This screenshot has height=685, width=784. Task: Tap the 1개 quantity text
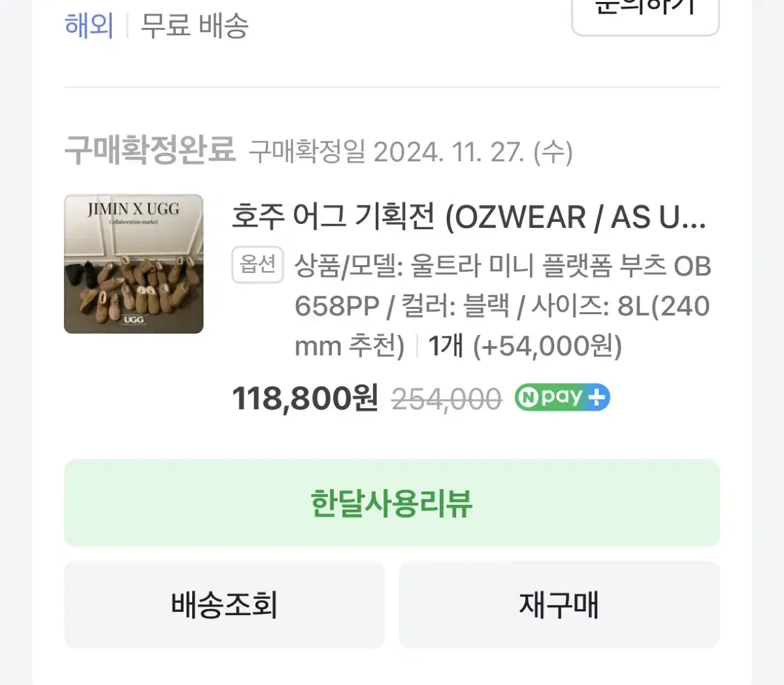pos(446,346)
